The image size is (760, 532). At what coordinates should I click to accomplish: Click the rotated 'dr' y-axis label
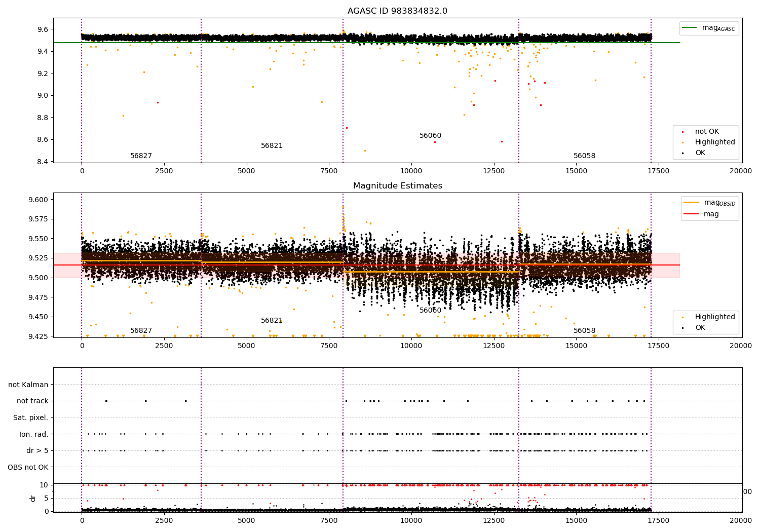pyautogui.click(x=33, y=498)
